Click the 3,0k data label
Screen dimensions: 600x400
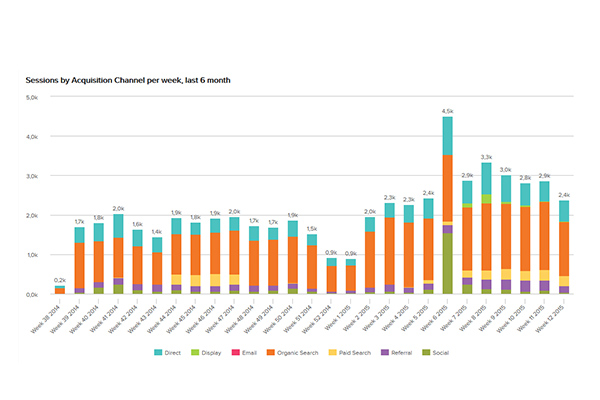(506, 170)
